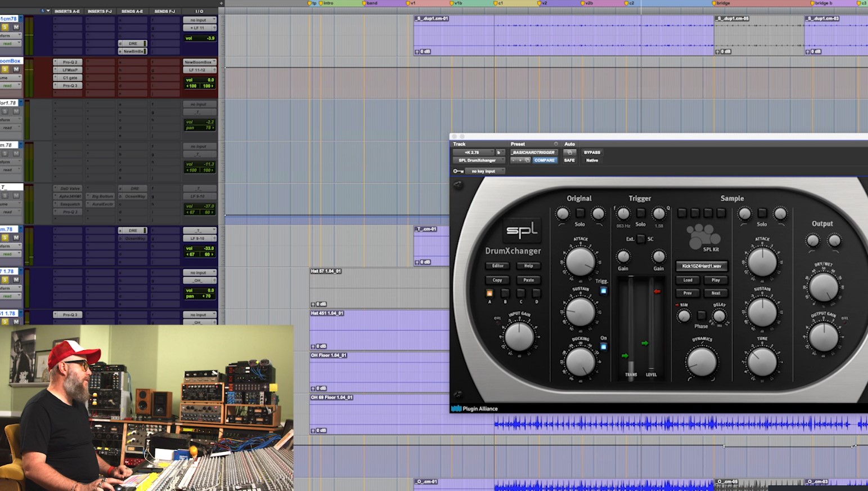Viewport: 868px width, 491px height.
Task: Open the NewBmBx send on the top track
Action: pyautogui.click(x=133, y=51)
